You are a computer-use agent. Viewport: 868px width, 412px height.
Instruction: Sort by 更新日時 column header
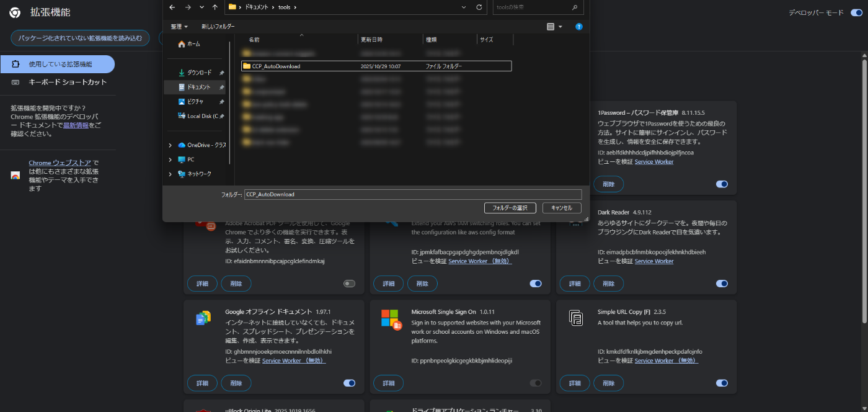372,39
